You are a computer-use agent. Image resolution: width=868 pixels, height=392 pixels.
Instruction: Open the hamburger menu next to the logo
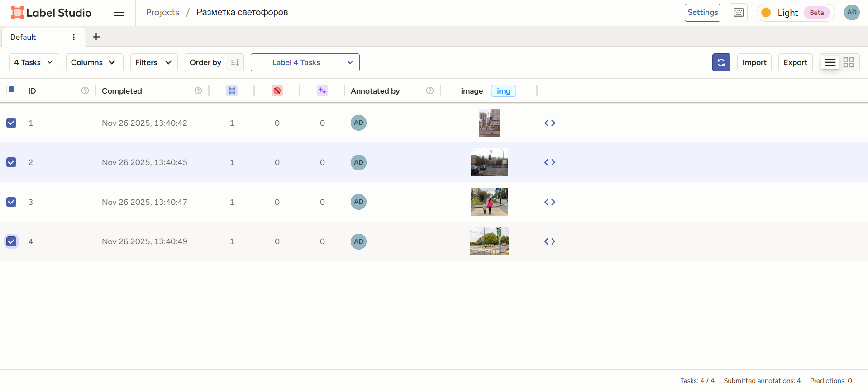click(x=119, y=13)
